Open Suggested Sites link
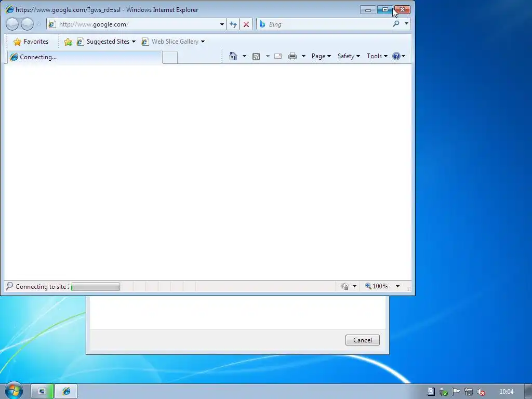 tap(106, 42)
